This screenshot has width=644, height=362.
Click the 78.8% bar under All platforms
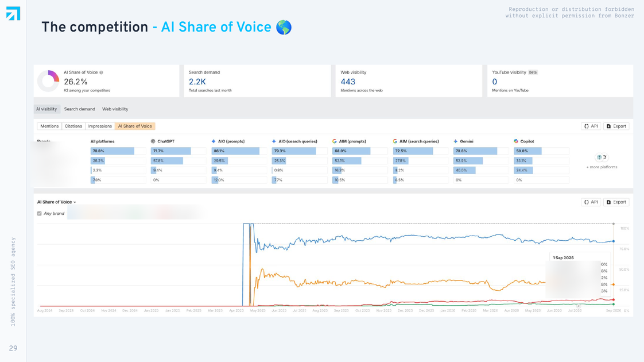112,151
